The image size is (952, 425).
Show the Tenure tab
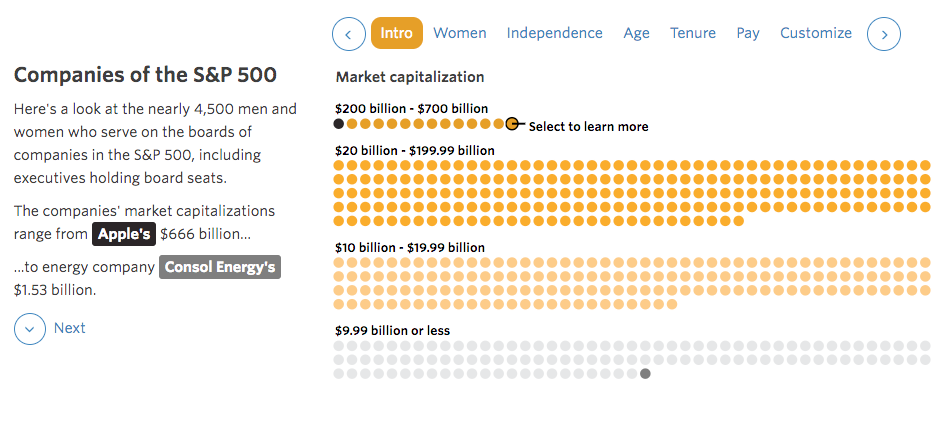tap(693, 33)
